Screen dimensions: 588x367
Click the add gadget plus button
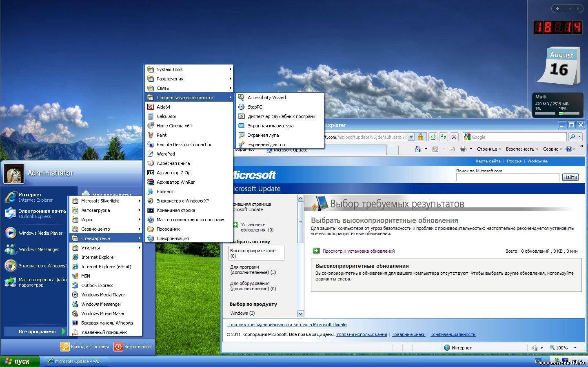tap(557, 8)
